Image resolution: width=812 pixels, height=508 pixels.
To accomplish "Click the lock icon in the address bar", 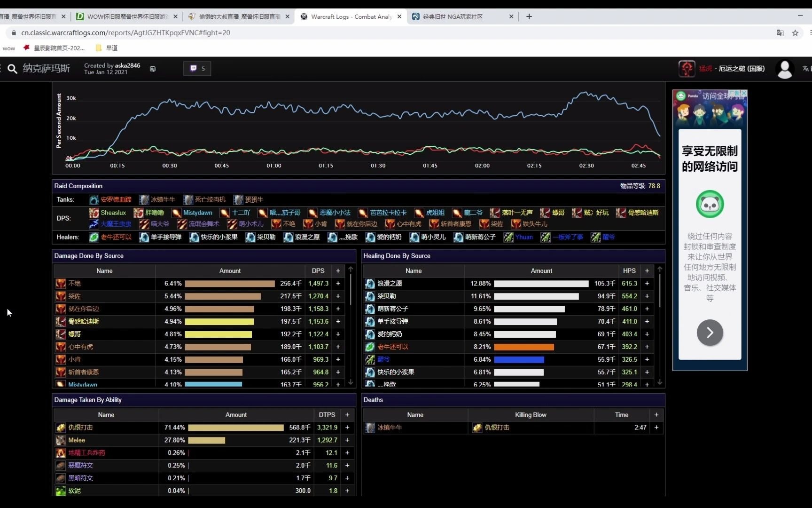I will [x=14, y=33].
